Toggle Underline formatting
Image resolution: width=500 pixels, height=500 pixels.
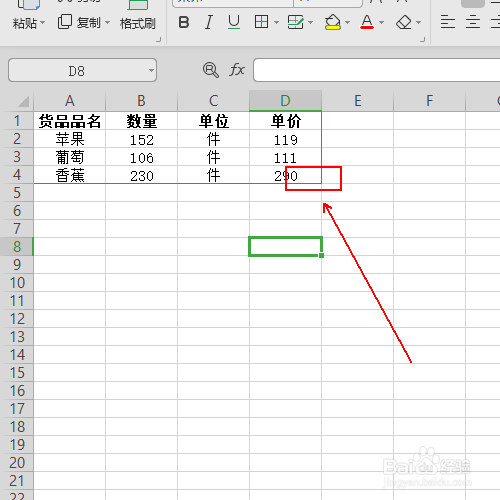click(x=234, y=22)
